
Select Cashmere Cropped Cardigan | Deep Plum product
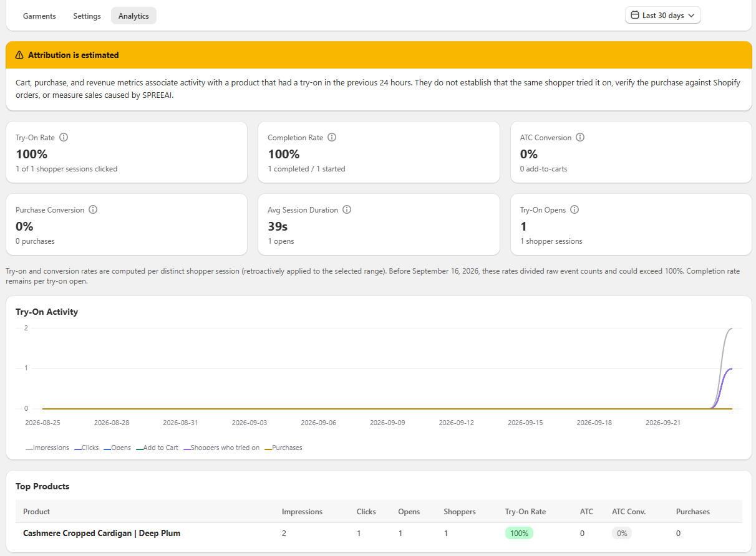point(102,533)
